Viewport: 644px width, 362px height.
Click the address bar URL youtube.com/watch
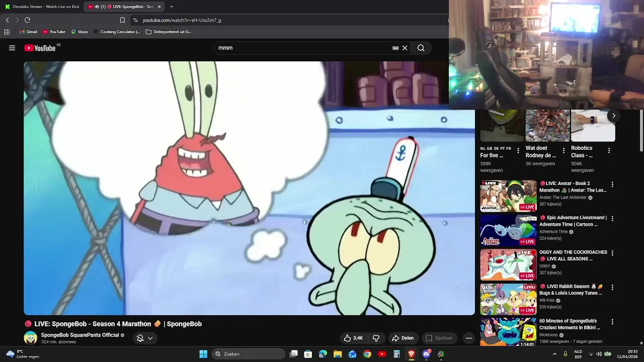[182, 20]
